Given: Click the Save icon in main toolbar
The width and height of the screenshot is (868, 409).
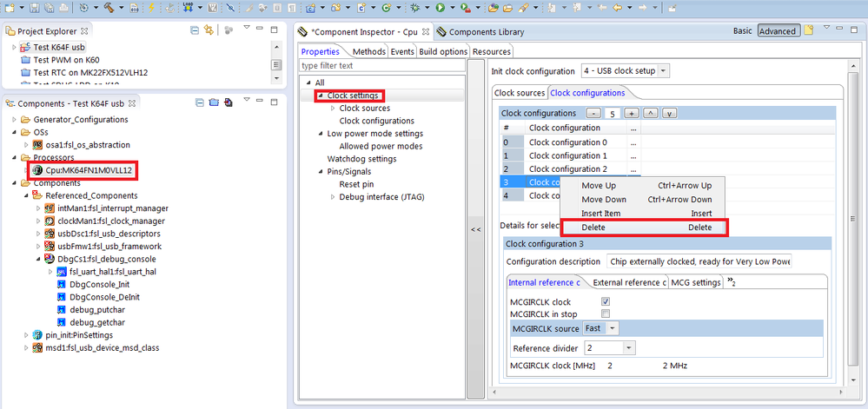Looking at the screenshot, I should (35, 8).
